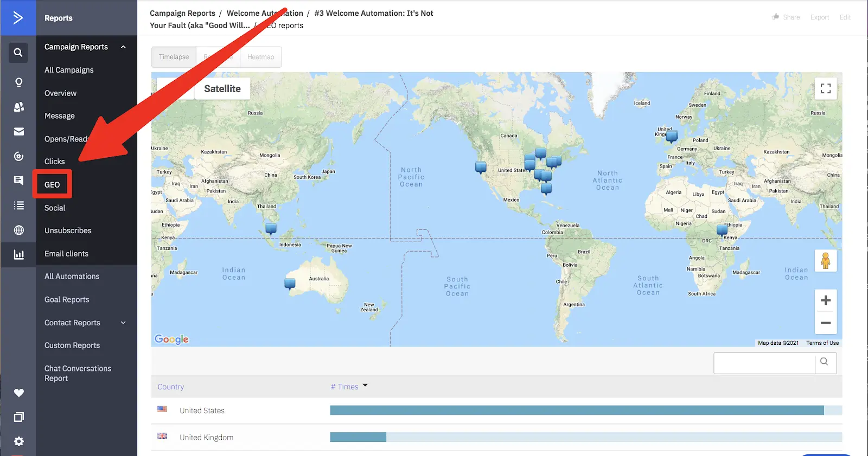Click the map marker over United Kingdom
The height and width of the screenshot is (456, 868).
pyautogui.click(x=672, y=136)
